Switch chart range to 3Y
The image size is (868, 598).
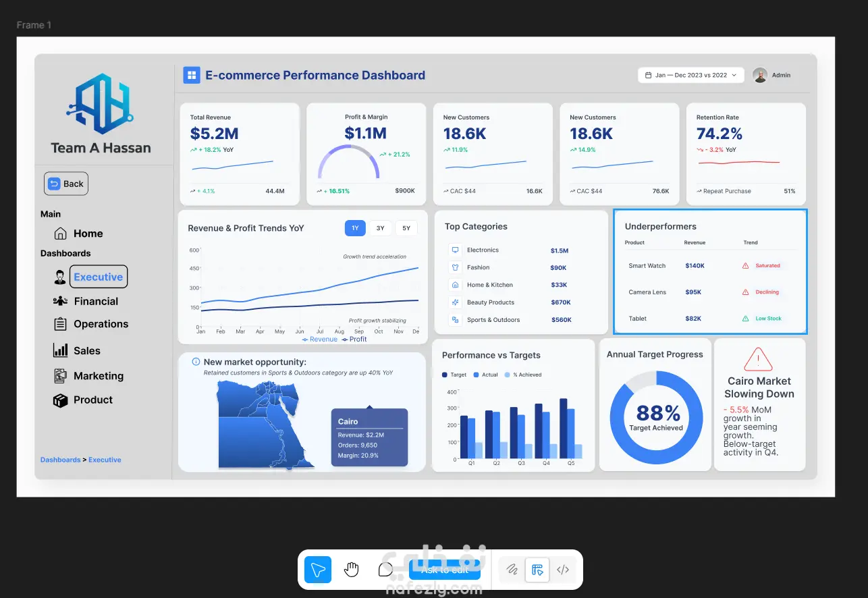pyautogui.click(x=381, y=228)
